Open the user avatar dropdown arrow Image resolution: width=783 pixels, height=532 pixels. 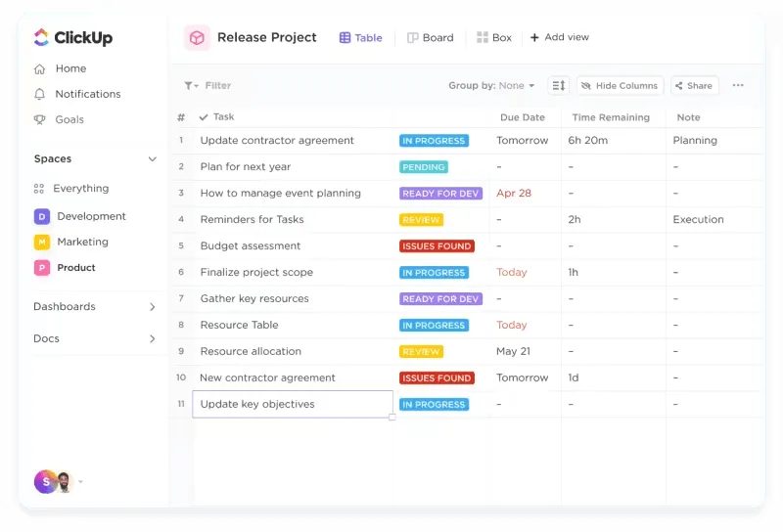80,482
